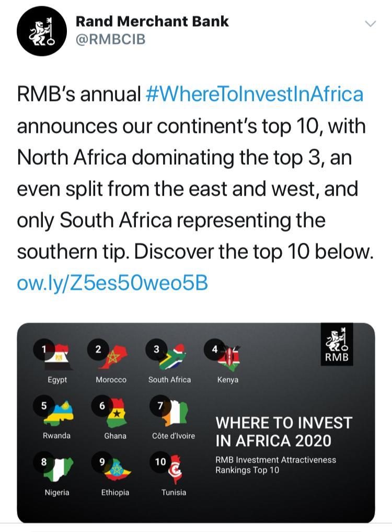Click the Rwanda flag map icon
The height and width of the screenshot is (532, 392).
click(59, 413)
